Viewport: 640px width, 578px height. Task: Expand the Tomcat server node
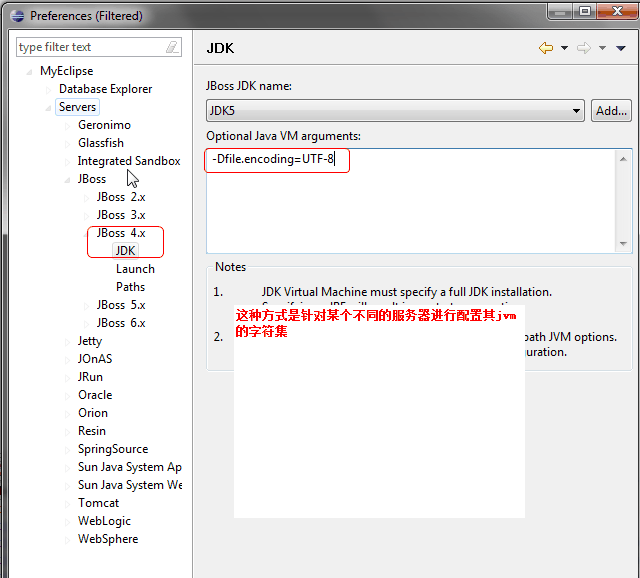(x=67, y=504)
